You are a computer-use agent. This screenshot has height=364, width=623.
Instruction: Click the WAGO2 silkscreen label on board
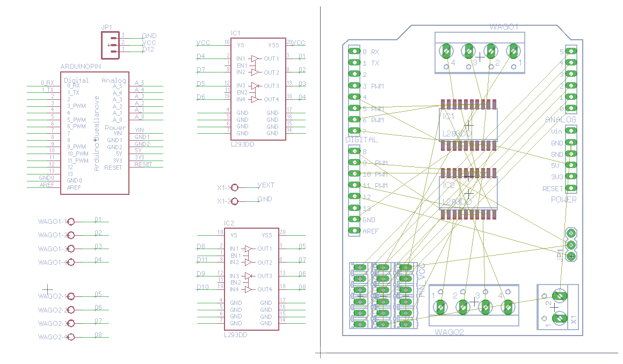pyautogui.click(x=450, y=332)
